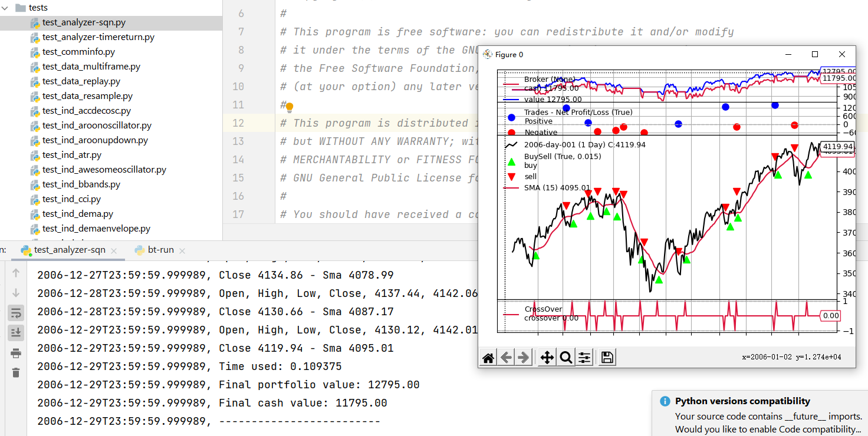868x436 pixels.
Task: Open test_ind_dema.py
Action: 78,214
